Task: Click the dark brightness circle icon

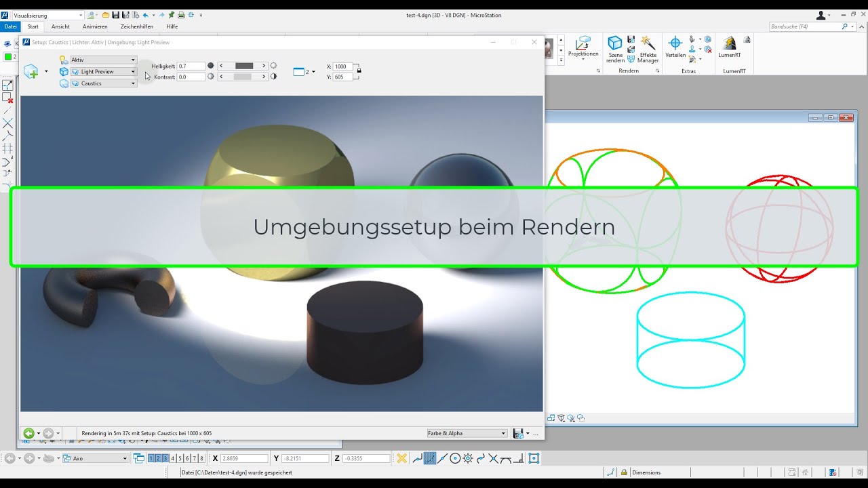Action: pos(211,66)
